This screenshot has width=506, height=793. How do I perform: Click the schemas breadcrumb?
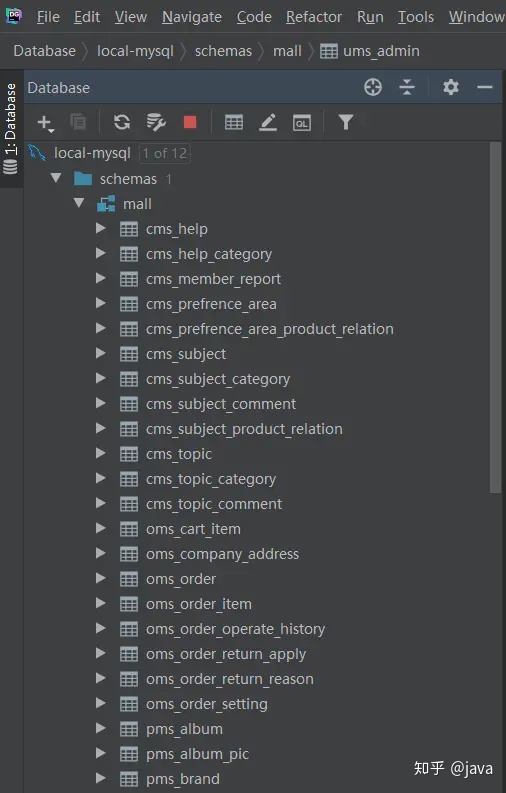point(223,51)
